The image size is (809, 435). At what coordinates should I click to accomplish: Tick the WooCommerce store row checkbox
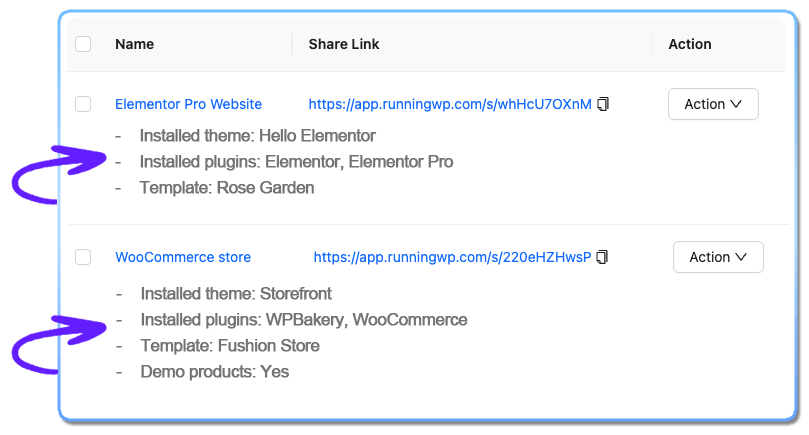coord(83,256)
